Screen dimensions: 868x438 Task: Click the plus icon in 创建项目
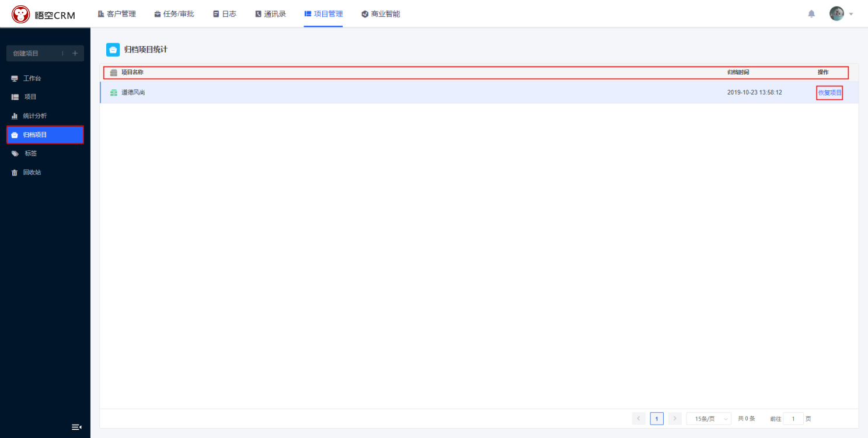75,53
